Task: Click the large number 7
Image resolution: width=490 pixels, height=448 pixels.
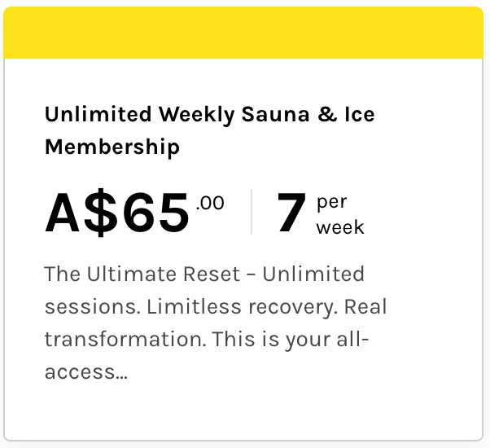Action: [x=291, y=213]
